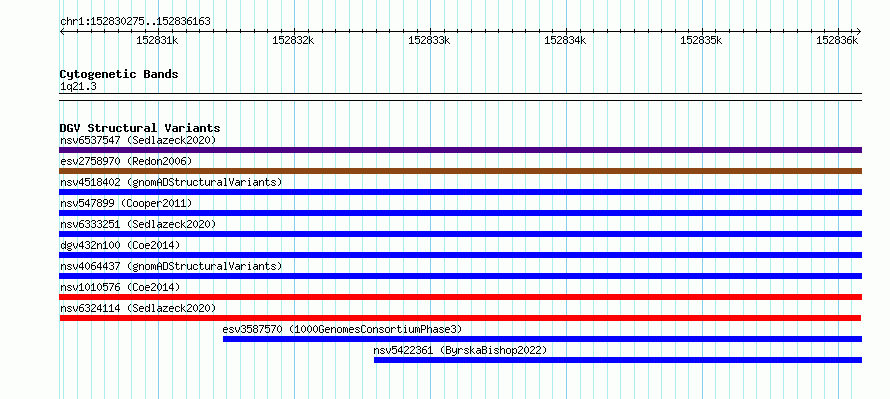Open the nsv6333251 (Sedlazeck2020) label
Viewport: 890px width, 399px height.
pyautogui.click(x=138, y=224)
